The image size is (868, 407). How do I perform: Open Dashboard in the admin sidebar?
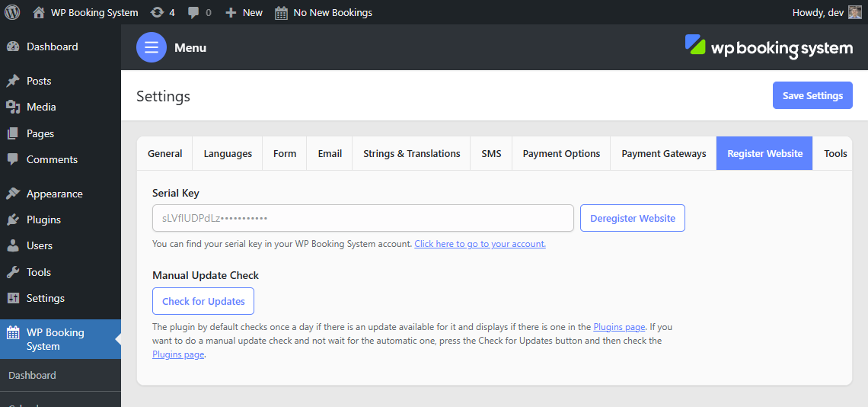[x=52, y=46]
